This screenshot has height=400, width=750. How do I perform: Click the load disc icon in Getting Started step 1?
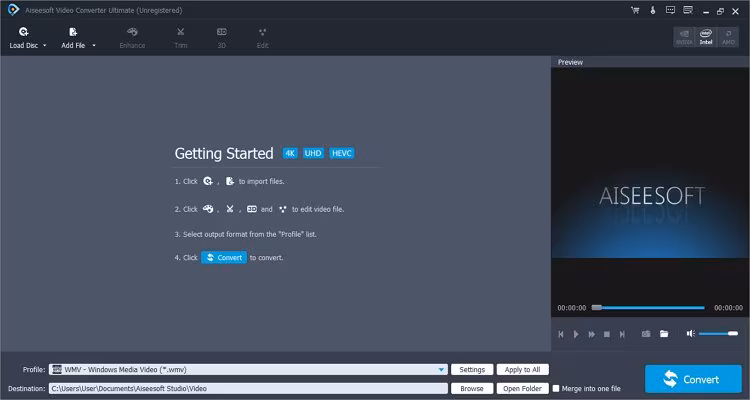[x=208, y=181]
